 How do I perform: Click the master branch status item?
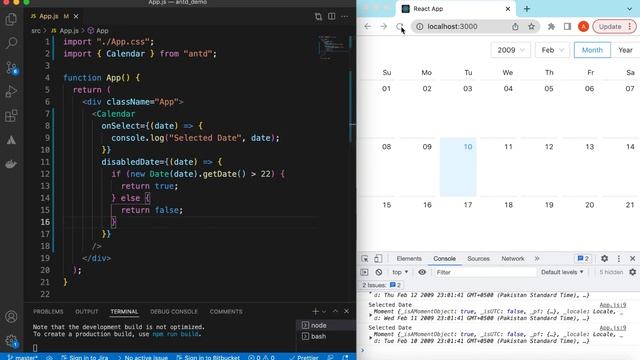(x=22, y=357)
